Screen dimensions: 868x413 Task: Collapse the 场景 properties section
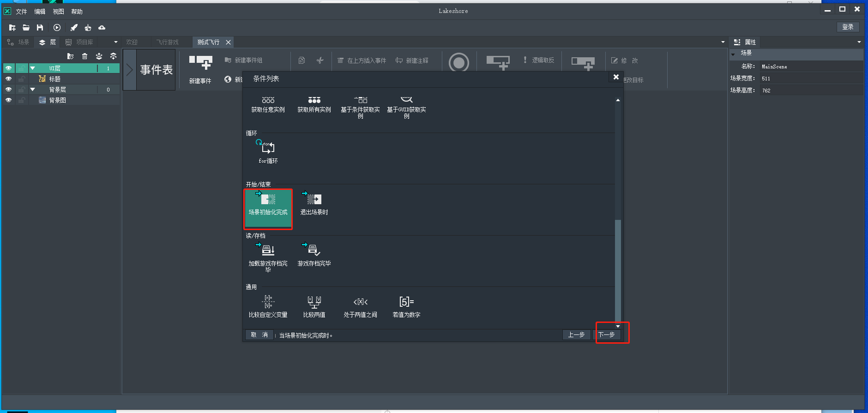733,54
